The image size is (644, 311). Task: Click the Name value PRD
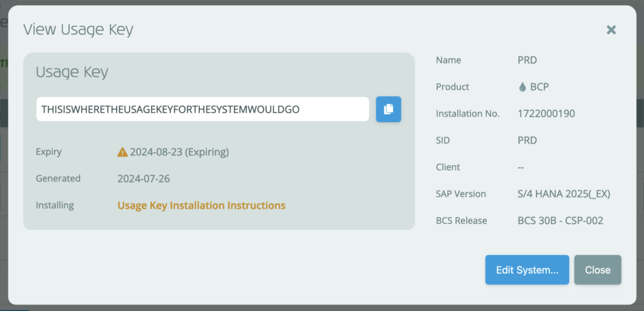pyautogui.click(x=528, y=60)
